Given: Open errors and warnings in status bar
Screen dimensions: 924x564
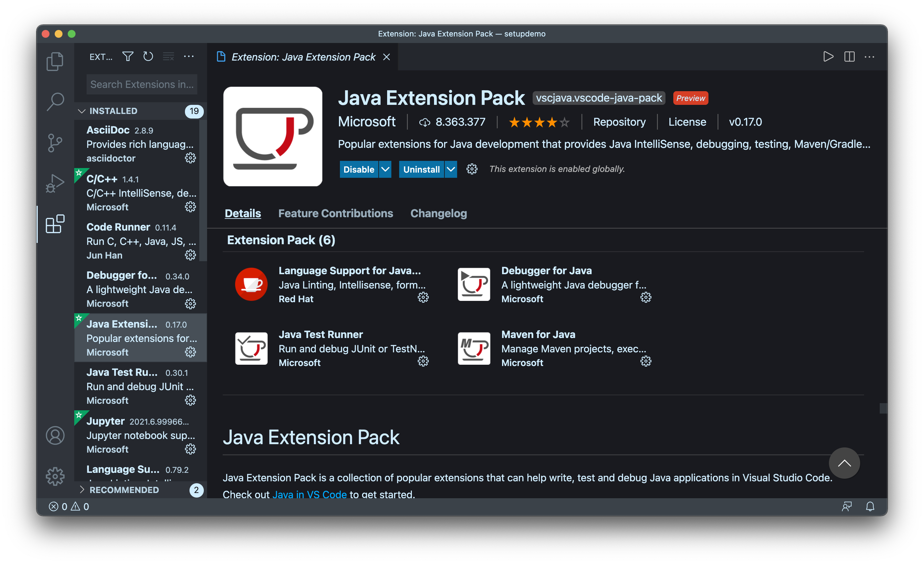Looking at the screenshot, I should [69, 507].
